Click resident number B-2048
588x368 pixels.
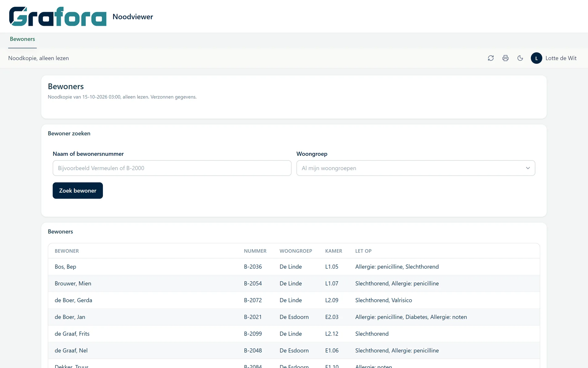pyautogui.click(x=253, y=351)
